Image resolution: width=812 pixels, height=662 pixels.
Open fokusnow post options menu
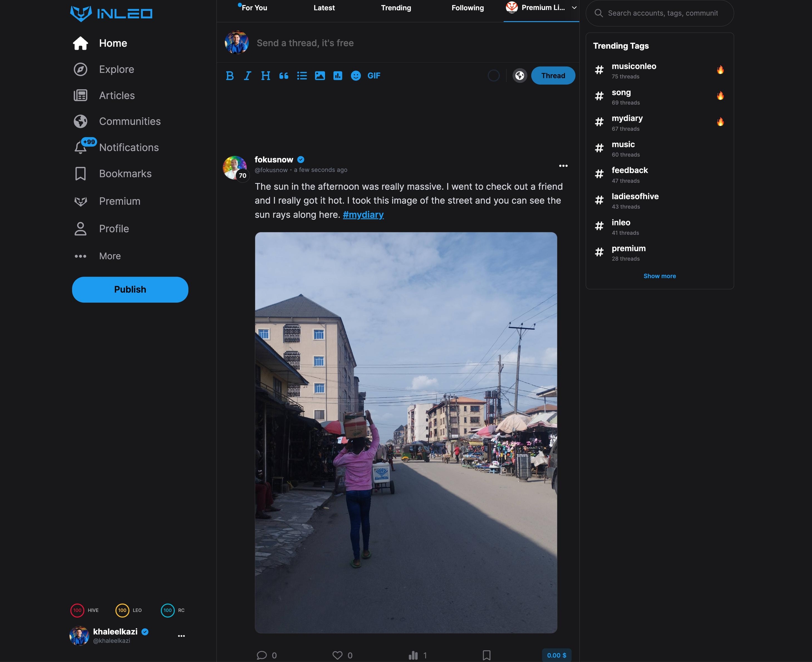(x=563, y=166)
